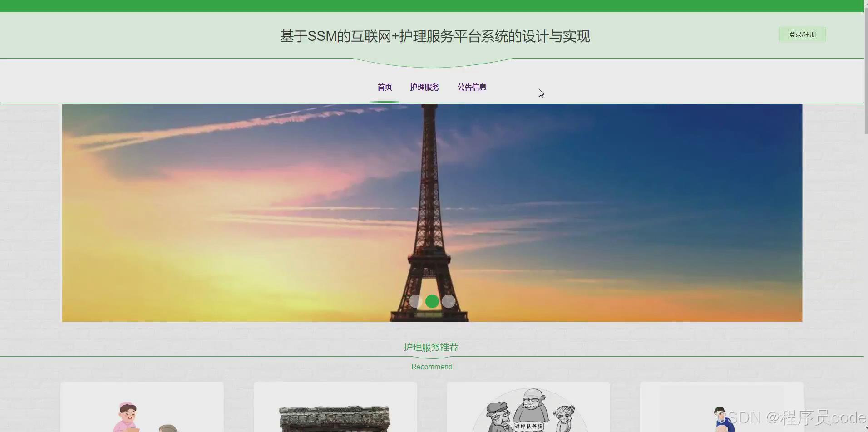
Task: Open the tiled-roof building service card
Action: (335, 407)
